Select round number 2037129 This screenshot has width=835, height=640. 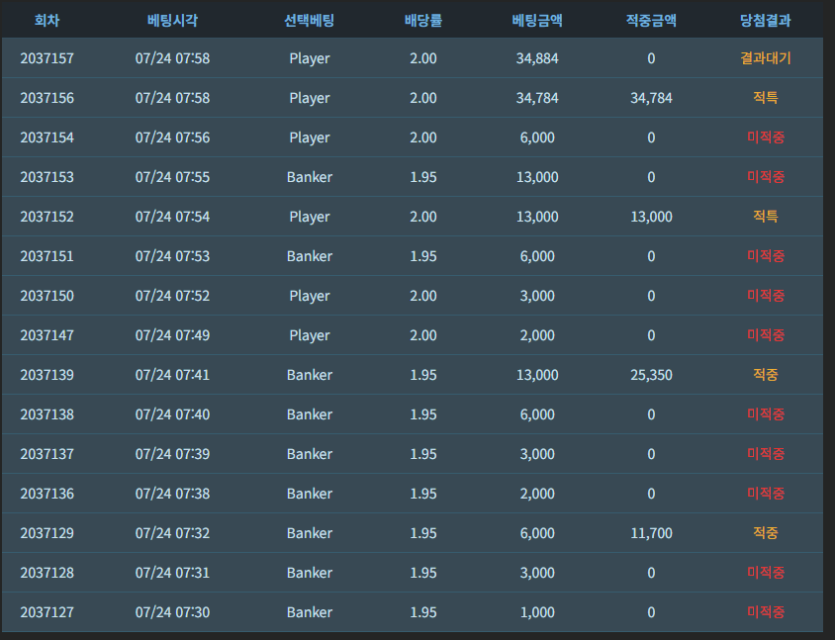point(47,533)
